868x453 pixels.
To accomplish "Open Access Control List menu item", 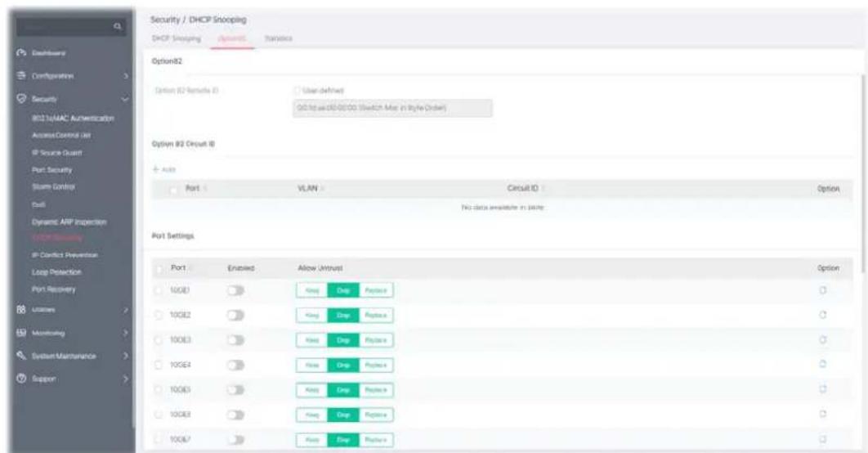I will click(61, 135).
